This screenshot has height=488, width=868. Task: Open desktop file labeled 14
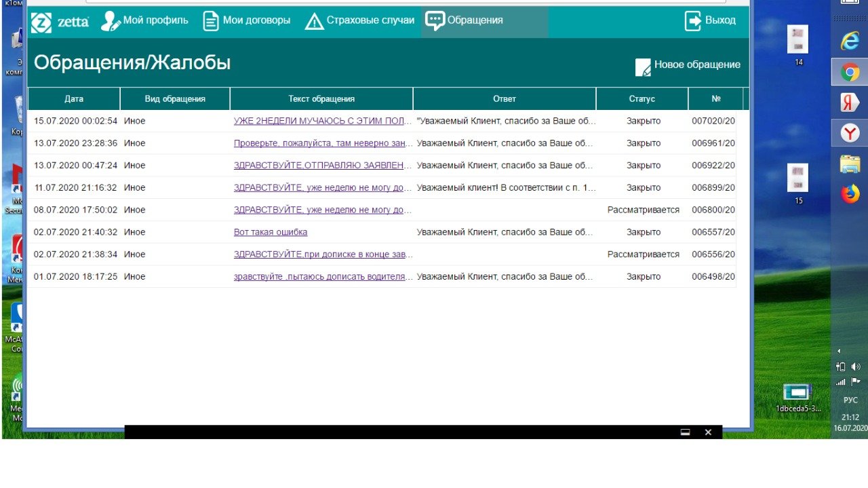click(x=798, y=45)
